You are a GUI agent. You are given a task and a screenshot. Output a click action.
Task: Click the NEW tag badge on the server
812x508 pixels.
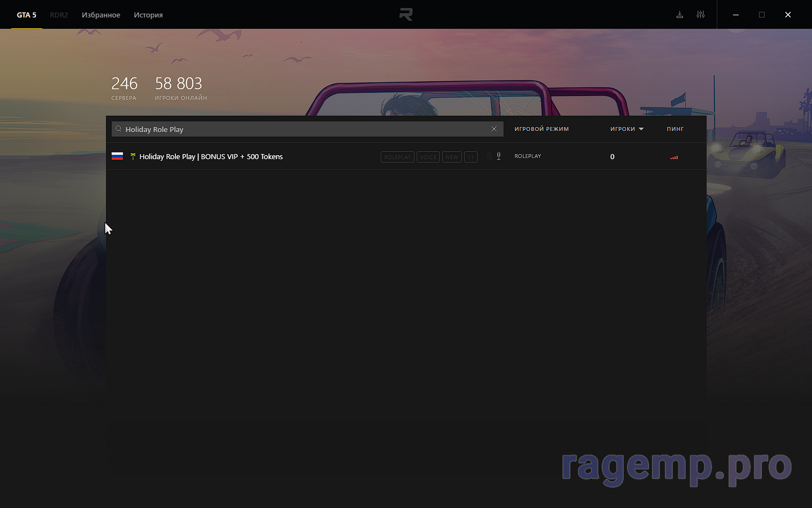pyautogui.click(x=452, y=157)
